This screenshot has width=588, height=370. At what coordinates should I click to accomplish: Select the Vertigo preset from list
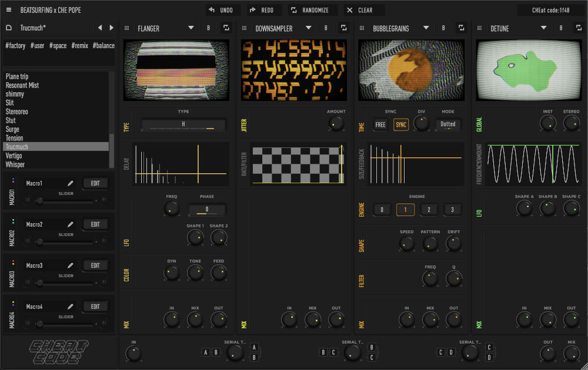pos(14,156)
